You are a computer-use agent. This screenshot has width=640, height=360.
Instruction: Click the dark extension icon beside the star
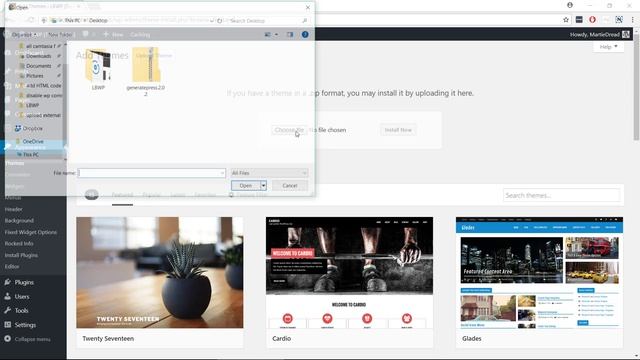(x=579, y=20)
